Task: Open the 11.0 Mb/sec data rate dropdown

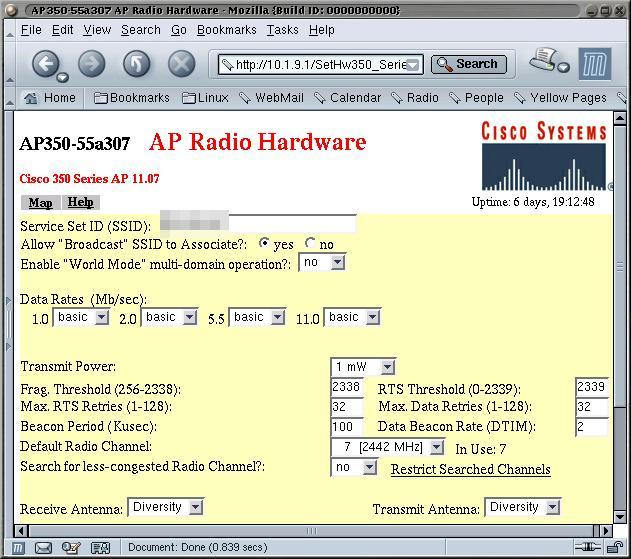Action: point(352,317)
